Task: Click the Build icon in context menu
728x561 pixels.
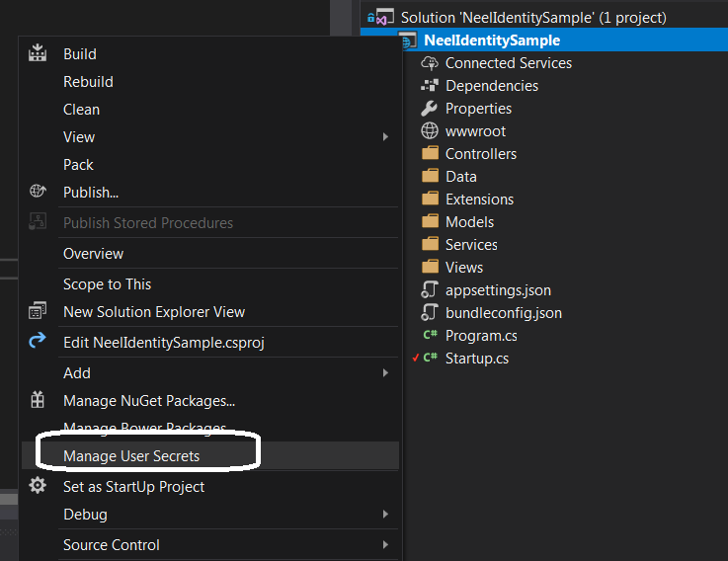Action: tap(38, 53)
